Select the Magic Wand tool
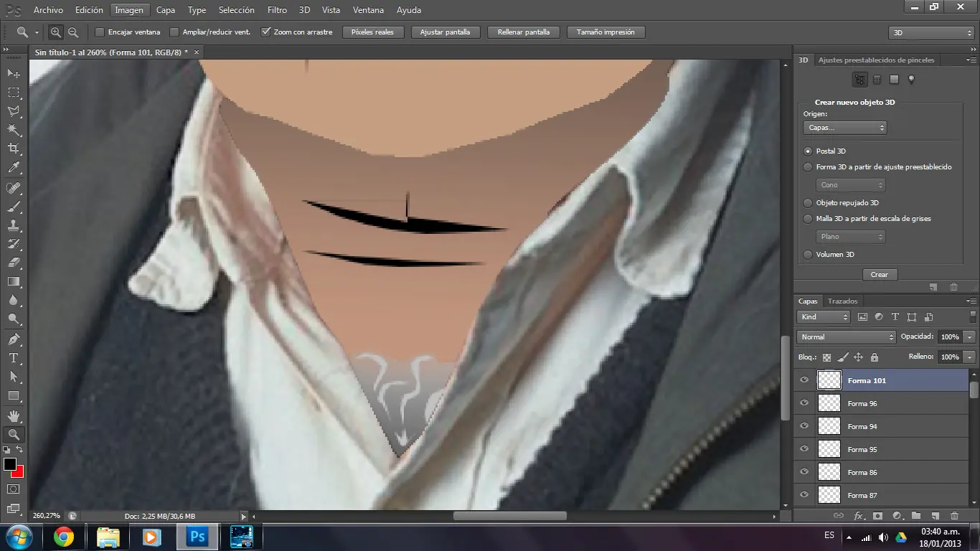The image size is (980, 551). coord(14,130)
